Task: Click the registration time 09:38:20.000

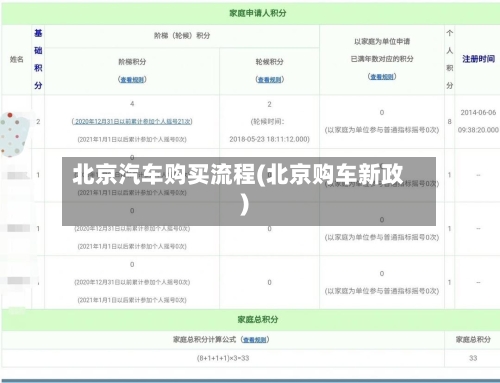Action: (478, 130)
